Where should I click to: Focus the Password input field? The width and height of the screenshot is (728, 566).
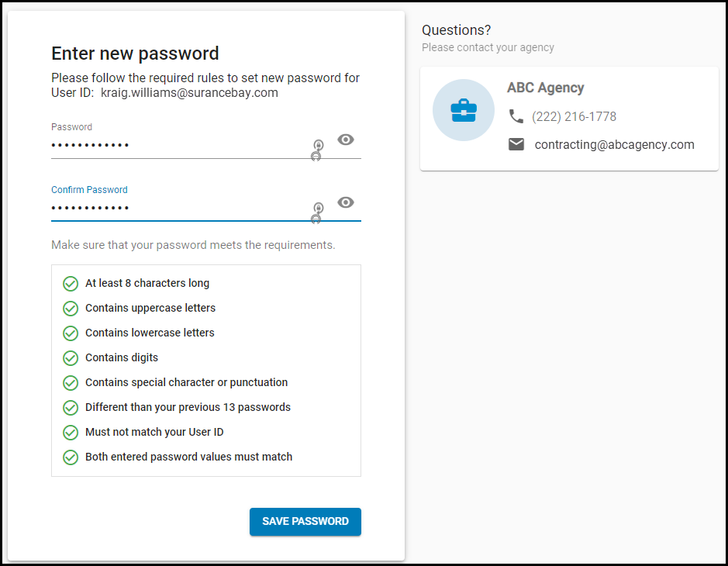pyautogui.click(x=181, y=145)
